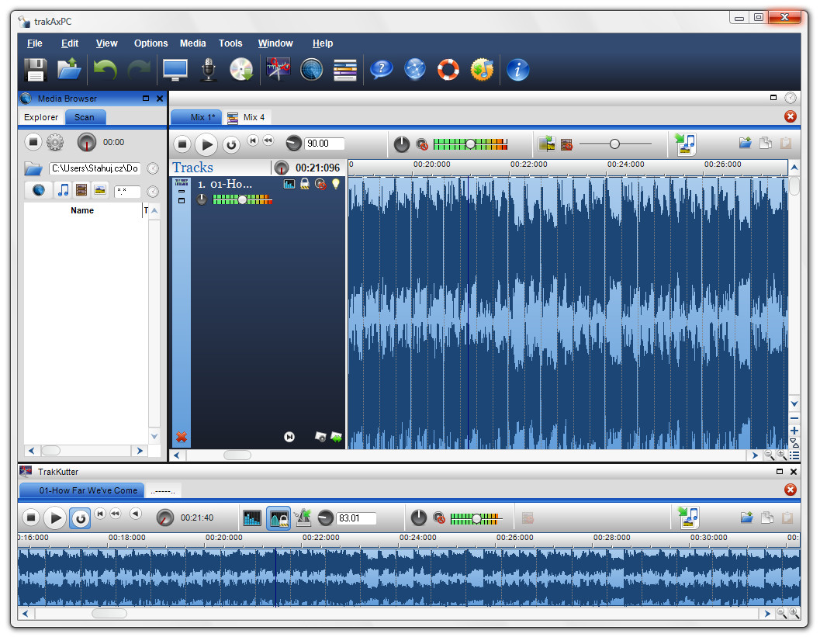The height and width of the screenshot is (644, 820).
Task: Open help speech bubble question icon
Action: [x=381, y=69]
